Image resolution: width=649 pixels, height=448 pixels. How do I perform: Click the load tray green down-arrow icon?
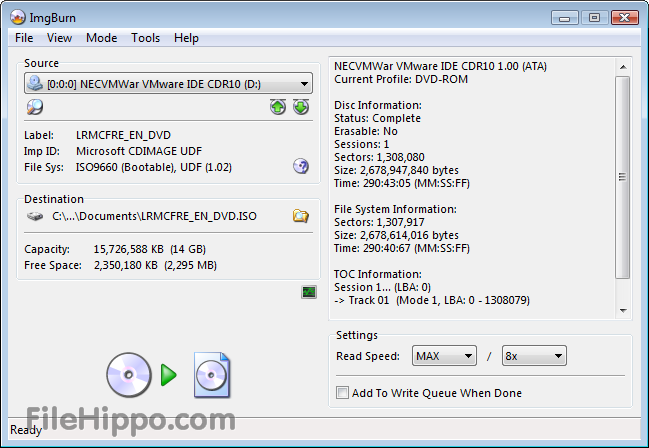(301, 107)
